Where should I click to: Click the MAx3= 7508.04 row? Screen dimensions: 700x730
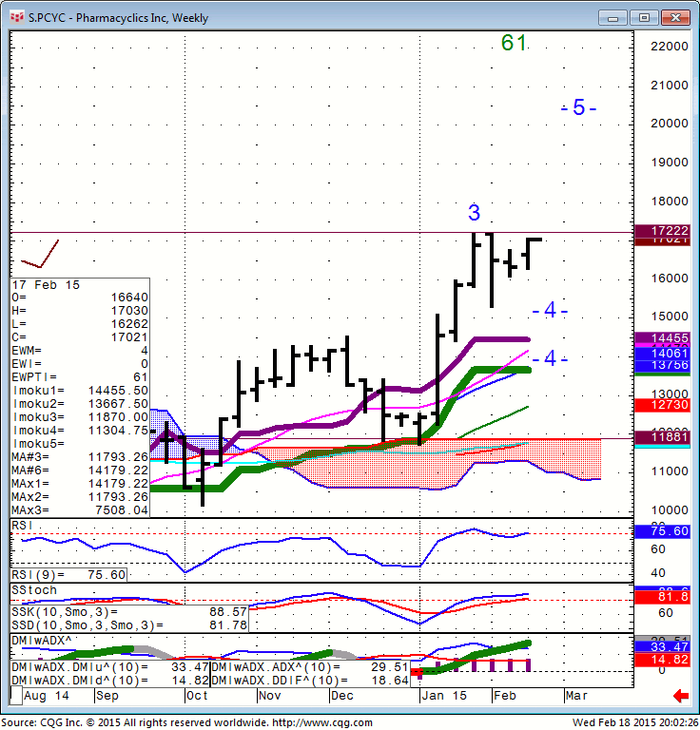pos(80,510)
